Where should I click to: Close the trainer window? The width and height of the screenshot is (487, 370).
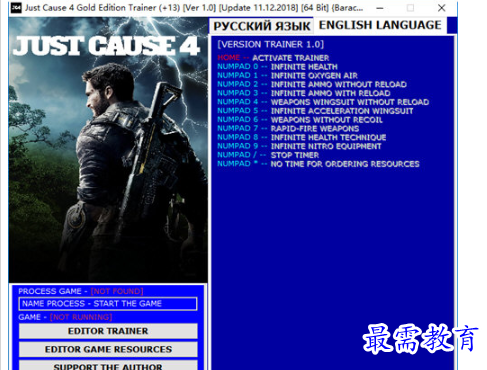click(442, 8)
